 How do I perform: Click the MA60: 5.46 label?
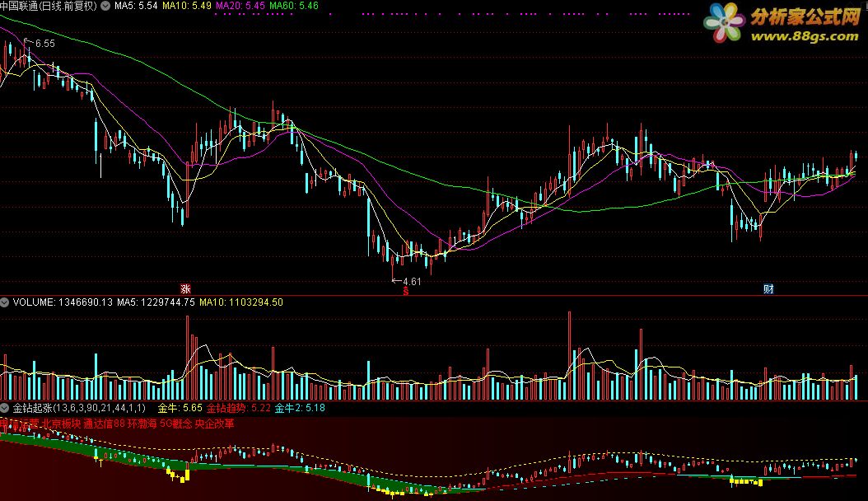[x=294, y=6]
